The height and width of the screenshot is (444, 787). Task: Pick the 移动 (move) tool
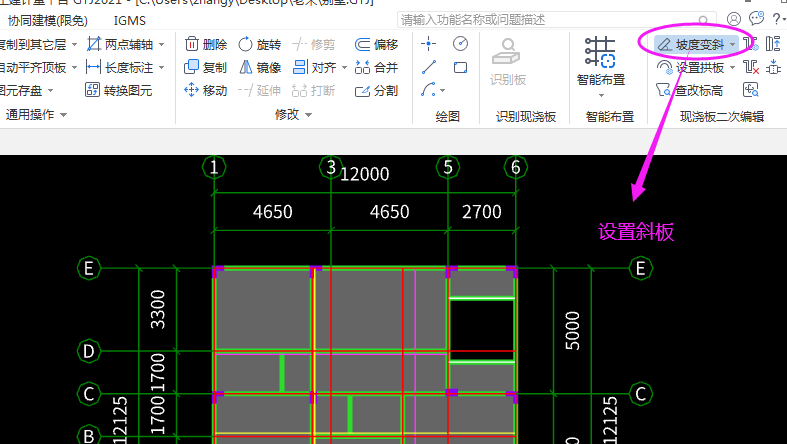[206, 90]
